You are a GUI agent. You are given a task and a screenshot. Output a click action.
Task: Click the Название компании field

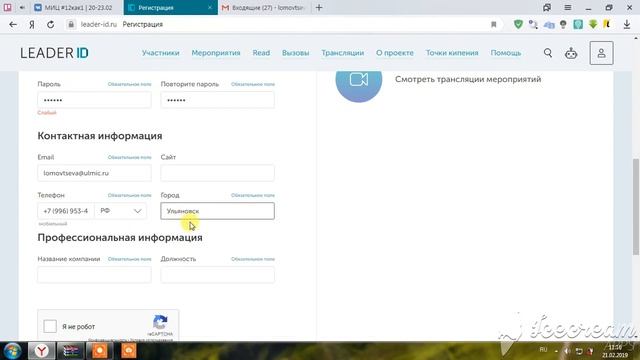tap(94, 275)
